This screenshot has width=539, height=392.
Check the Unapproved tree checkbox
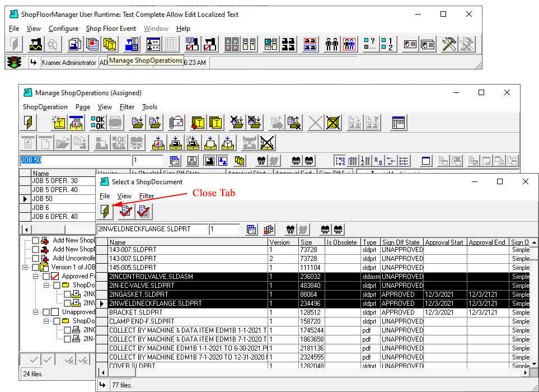pos(46,312)
